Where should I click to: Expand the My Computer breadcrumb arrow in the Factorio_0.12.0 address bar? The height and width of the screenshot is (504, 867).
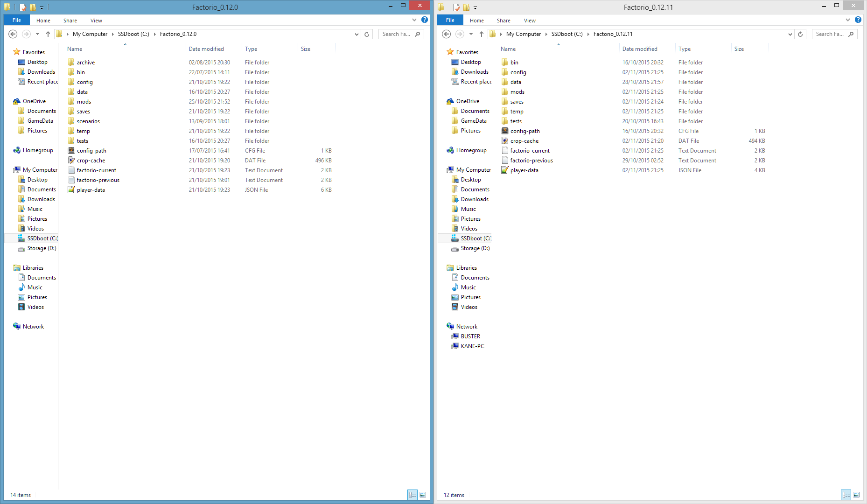tap(112, 34)
